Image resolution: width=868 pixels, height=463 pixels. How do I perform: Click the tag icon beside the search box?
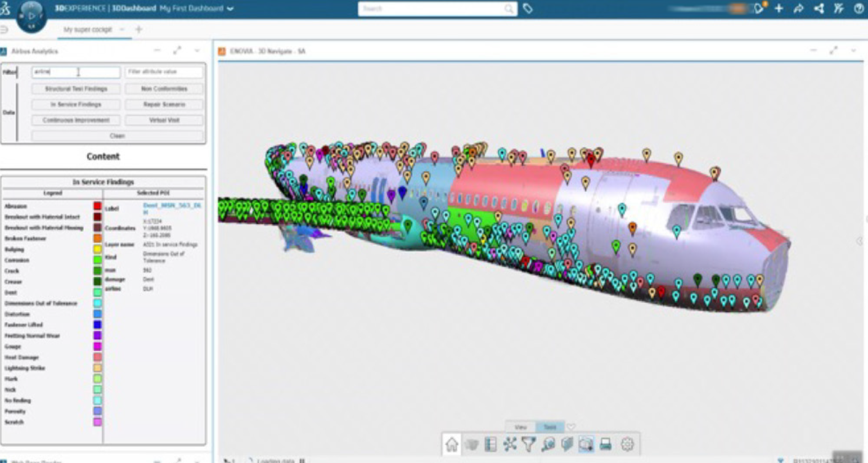(x=528, y=8)
